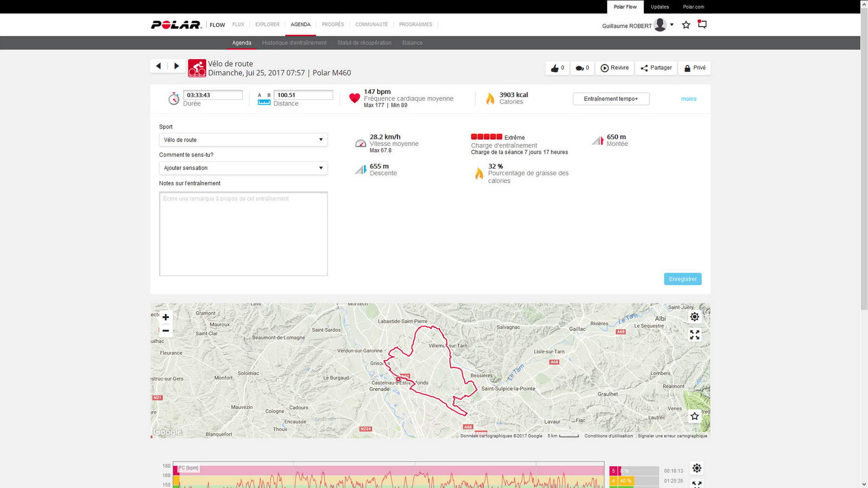The height and width of the screenshot is (488, 868).
Task: Switch to Polar Flow top tab
Action: [x=625, y=7]
